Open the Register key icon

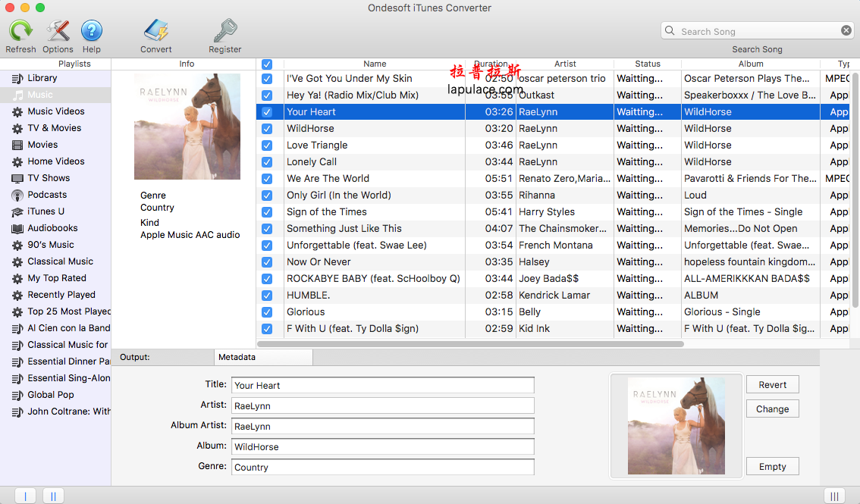click(225, 30)
